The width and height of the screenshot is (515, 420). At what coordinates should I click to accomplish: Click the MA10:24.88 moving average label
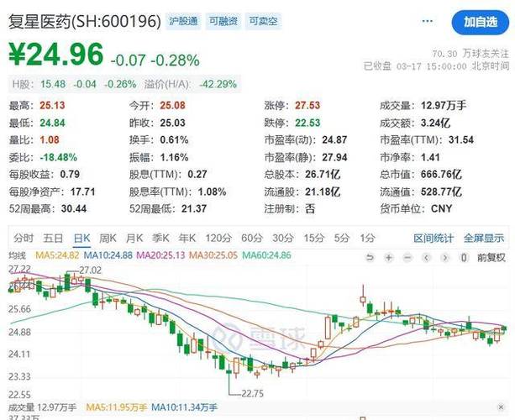click(x=108, y=255)
